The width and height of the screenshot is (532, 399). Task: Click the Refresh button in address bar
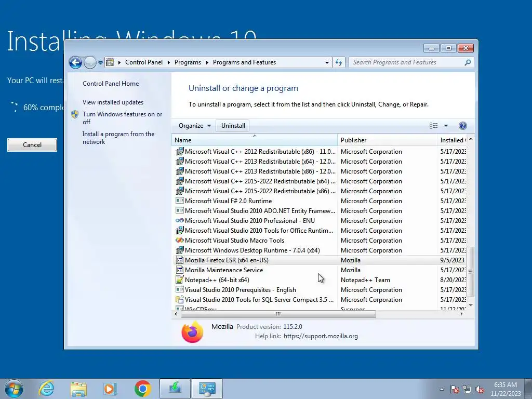coord(339,62)
